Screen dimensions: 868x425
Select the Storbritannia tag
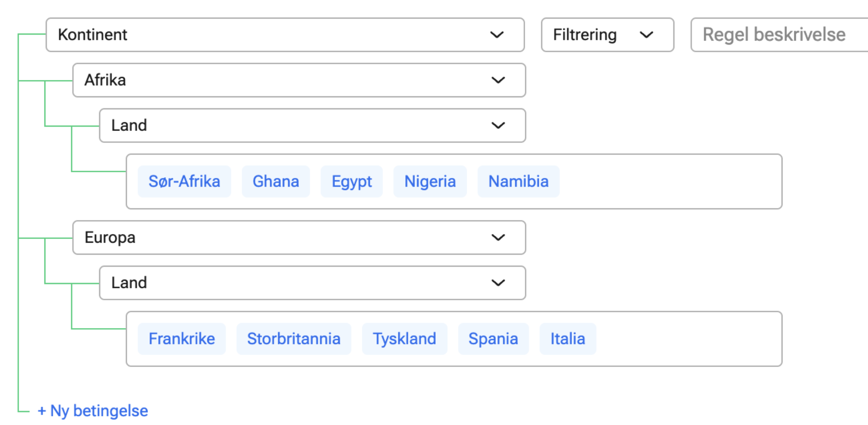pos(293,339)
